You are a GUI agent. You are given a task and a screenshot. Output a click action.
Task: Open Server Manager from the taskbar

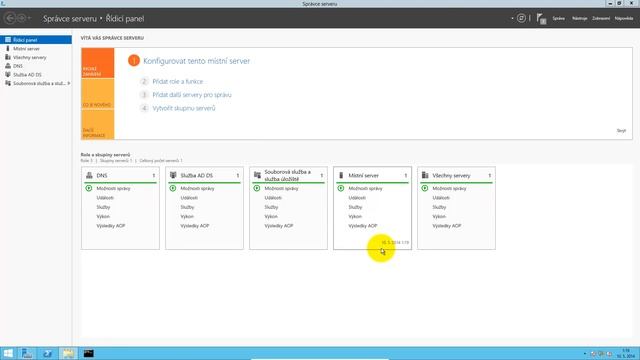point(27,353)
